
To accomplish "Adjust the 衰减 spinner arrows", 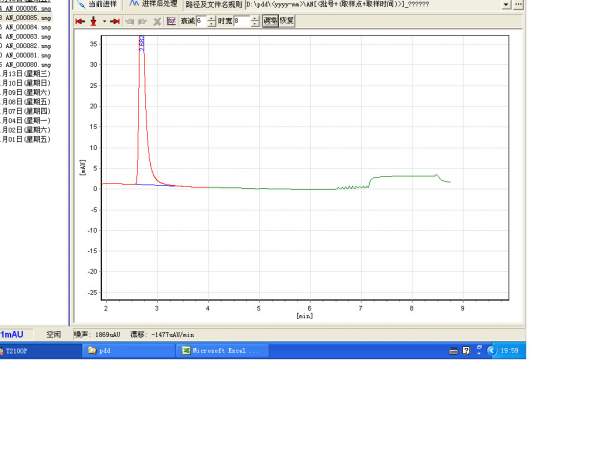I will point(212,21).
